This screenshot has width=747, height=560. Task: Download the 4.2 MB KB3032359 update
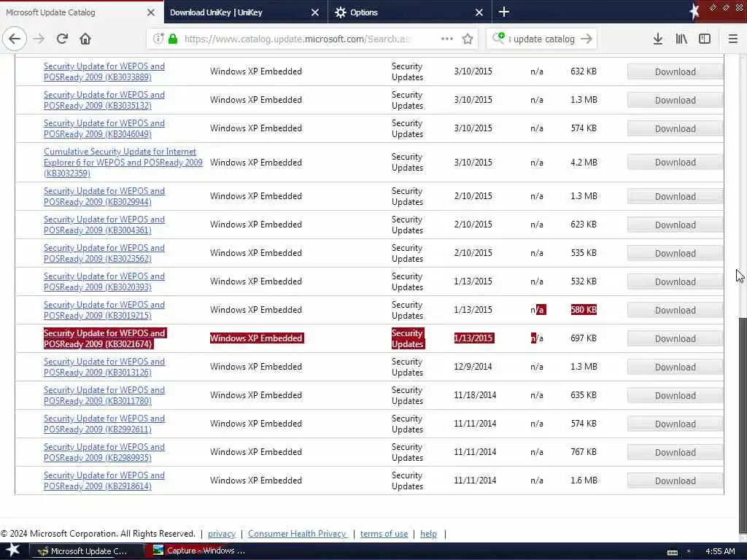(x=675, y=163)
